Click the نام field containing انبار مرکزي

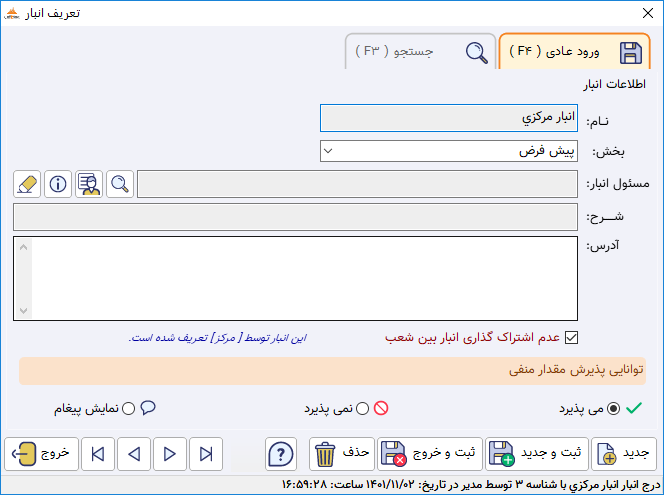coord(449,118)
